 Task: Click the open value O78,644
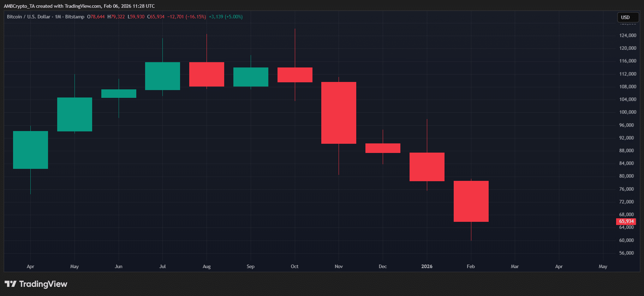click(96, 17)
